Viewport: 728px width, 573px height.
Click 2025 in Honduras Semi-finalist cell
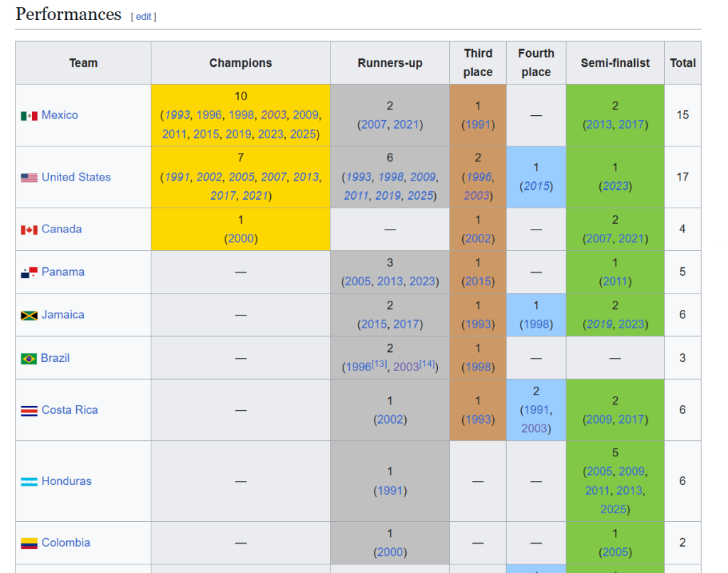[614, 510]
